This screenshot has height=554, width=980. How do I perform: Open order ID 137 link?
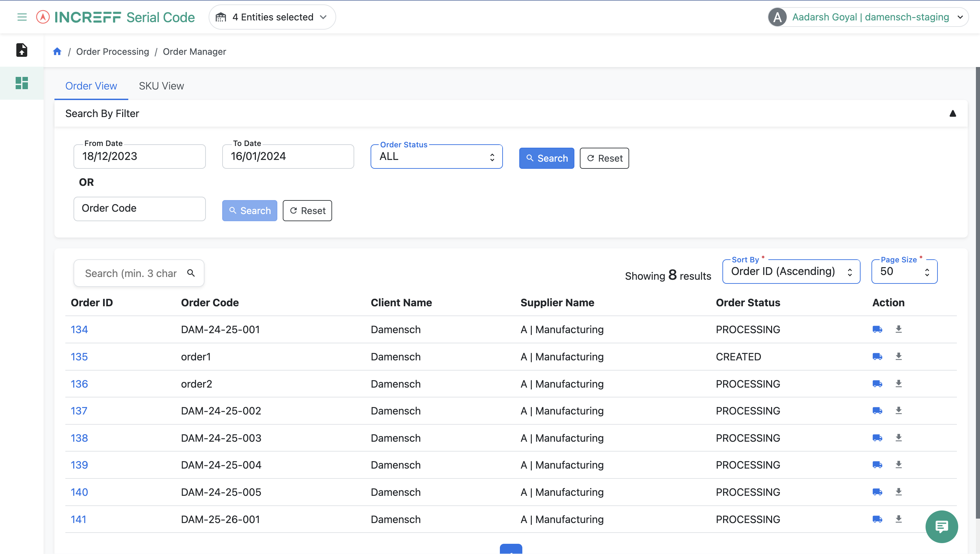click(x=79, y=411)
